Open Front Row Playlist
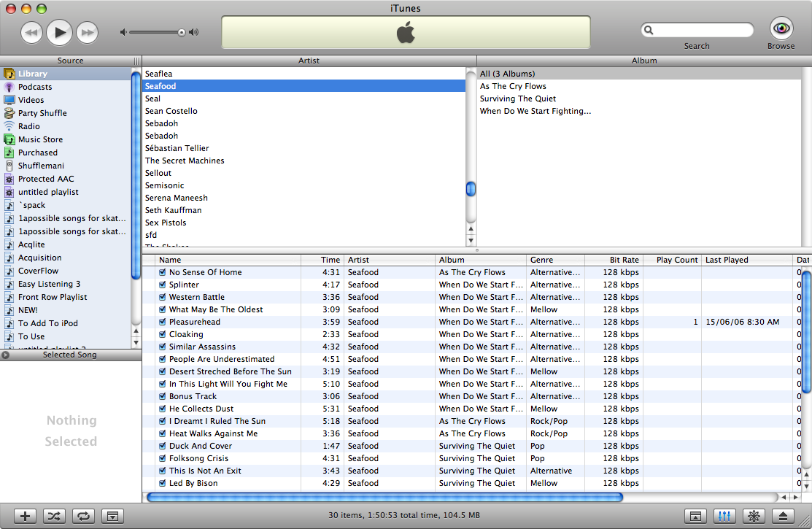This screenshot has height=529, width=812. click(66, 297)
